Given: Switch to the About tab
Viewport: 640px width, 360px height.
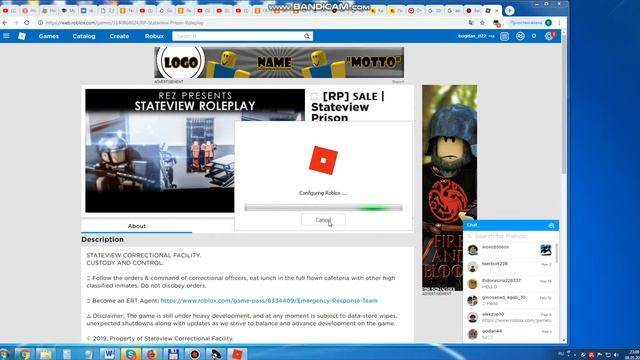Looking at the screenshot, I should (137, 226).
